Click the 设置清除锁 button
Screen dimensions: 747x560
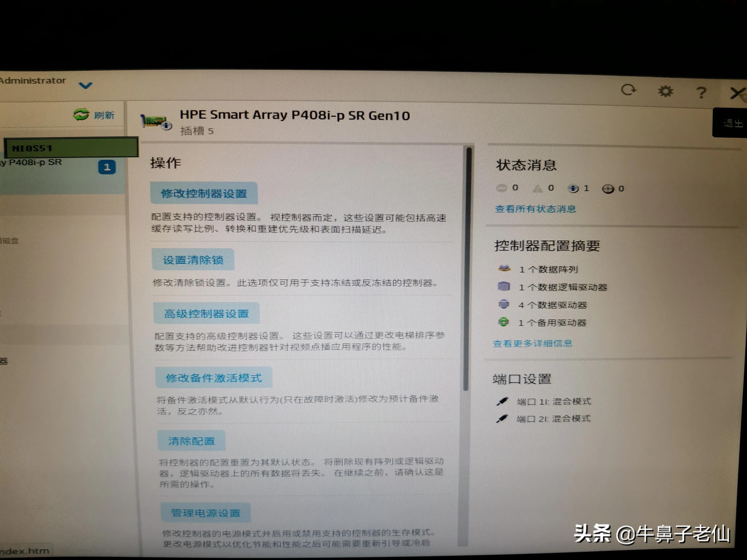point(193,260)
